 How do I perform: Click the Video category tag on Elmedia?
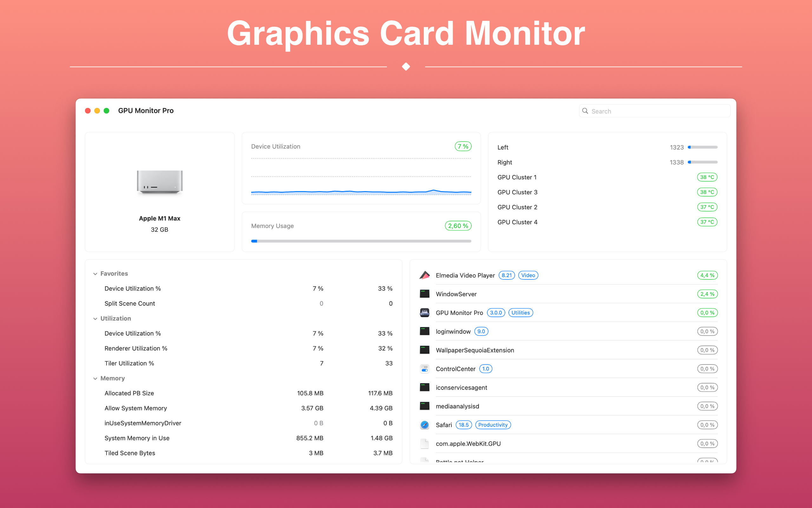(528, 275)
